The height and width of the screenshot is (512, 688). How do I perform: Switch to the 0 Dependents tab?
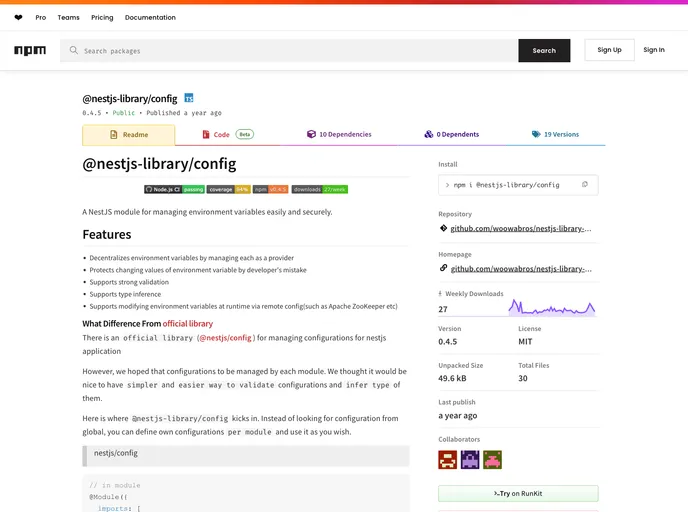[x=452, y=134]
